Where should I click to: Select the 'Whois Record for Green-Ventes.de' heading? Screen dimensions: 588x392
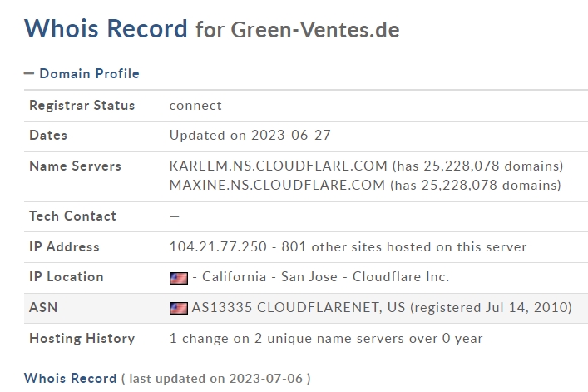[212, 29]
